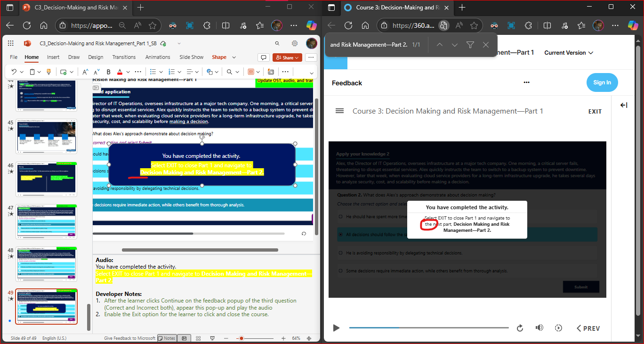This screenshot has width=644, height=344.
Task: Expand the New Slide layout dropdown
Action: pos(71,72)
